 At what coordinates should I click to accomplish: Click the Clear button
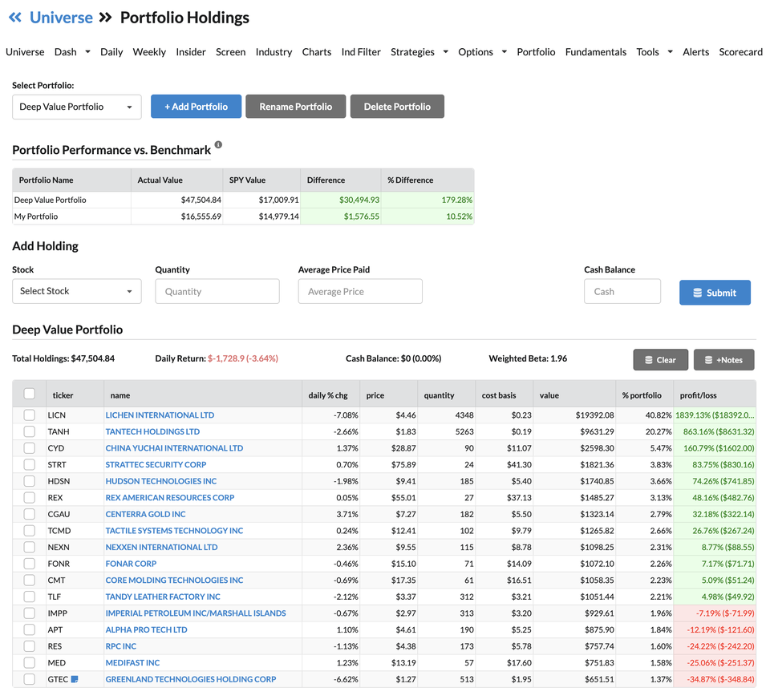(660, 360)
